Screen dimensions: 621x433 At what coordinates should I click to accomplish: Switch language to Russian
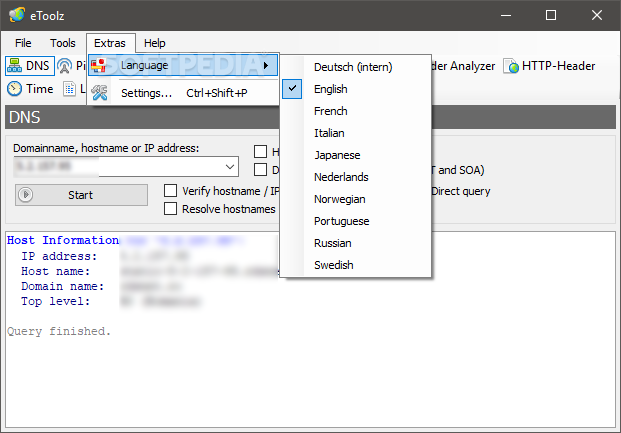[x=355, y=243]
